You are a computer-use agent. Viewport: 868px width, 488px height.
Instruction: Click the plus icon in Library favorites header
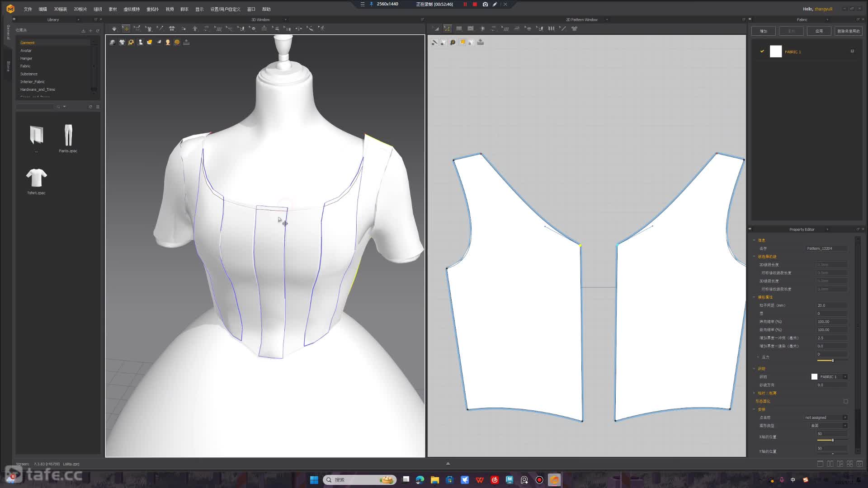[x=90, y=31]
